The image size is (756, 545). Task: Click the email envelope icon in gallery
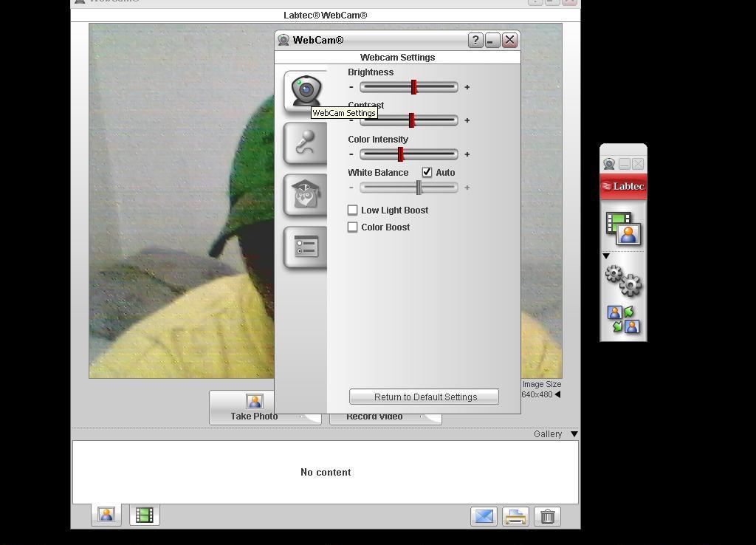coord(484,516)
